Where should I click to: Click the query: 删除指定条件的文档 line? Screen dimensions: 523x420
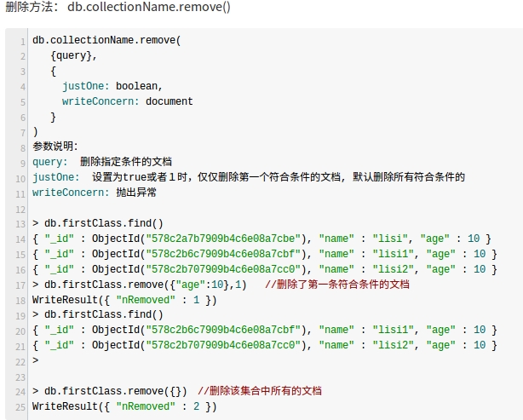[102, 162]
